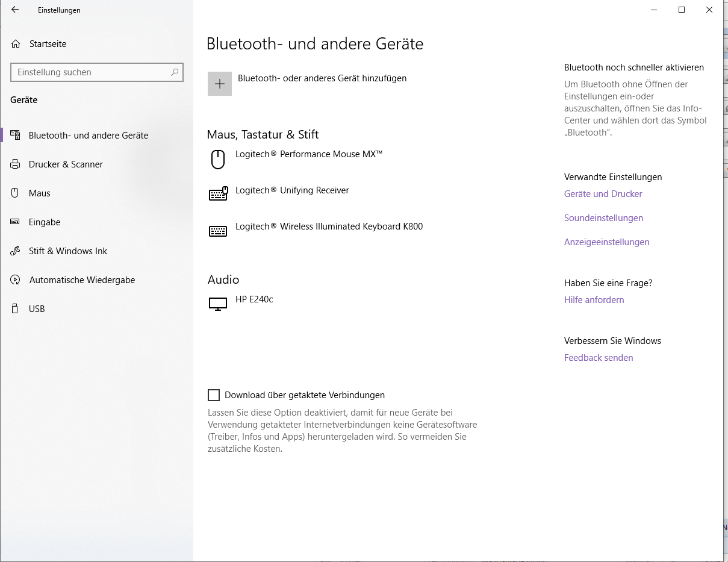This screenshot has width=728, height=562.
Task: Open the Soundeinstellungen link
Action: pos(603,218)
